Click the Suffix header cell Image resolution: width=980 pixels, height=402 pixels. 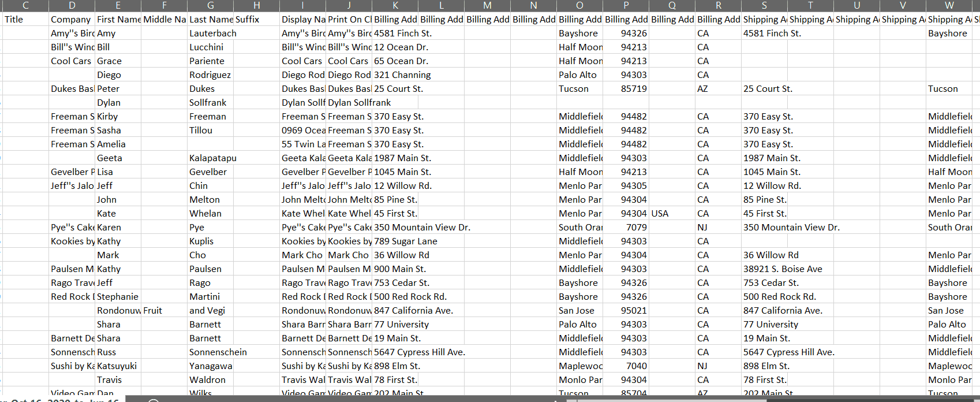[x=257, y=19]
